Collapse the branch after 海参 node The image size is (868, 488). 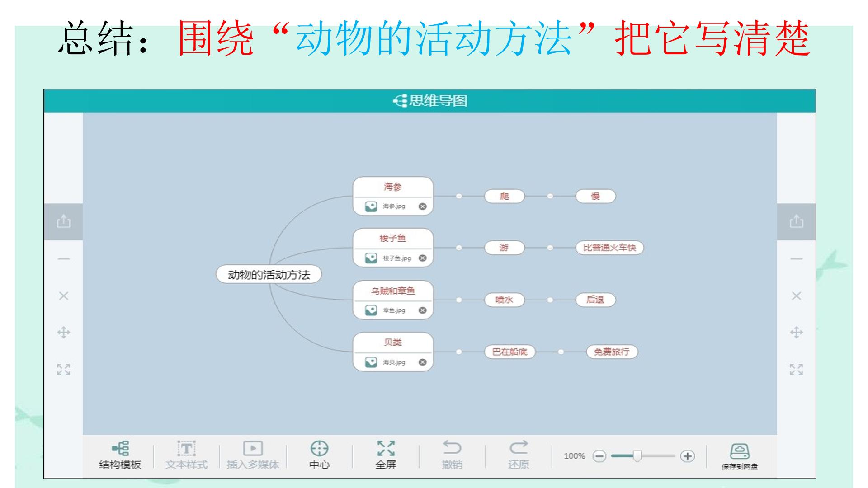tap(459, 196)
